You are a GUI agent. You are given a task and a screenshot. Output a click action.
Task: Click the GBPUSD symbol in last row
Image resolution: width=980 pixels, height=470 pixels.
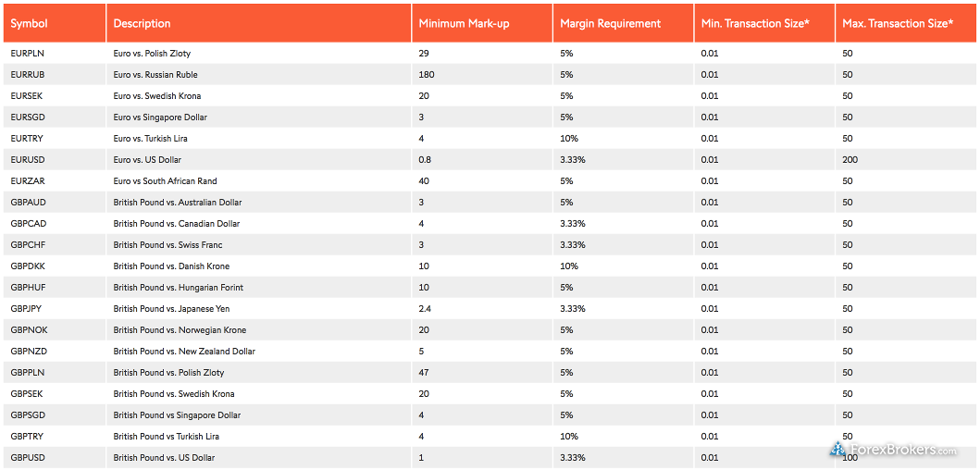(28, 457)
